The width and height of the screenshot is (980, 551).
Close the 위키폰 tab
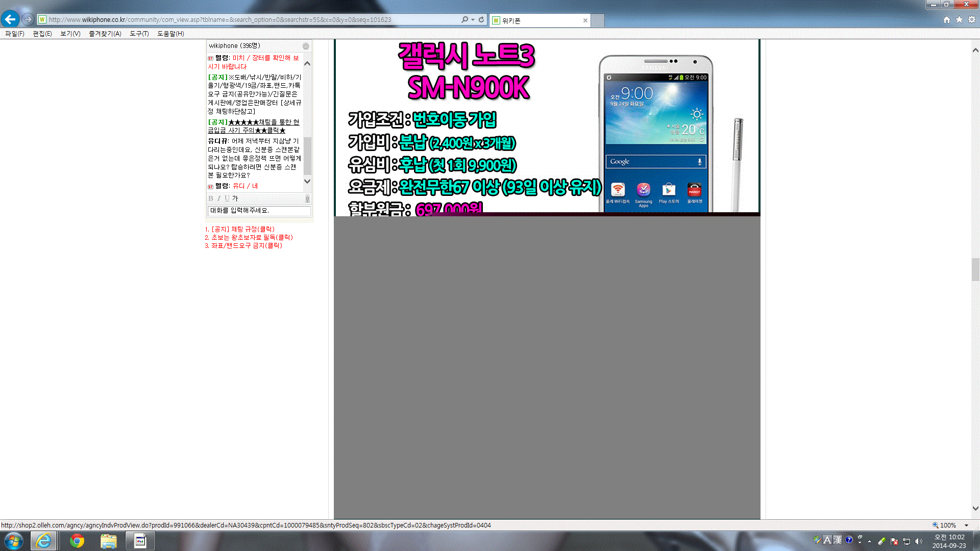pos(585,20)
